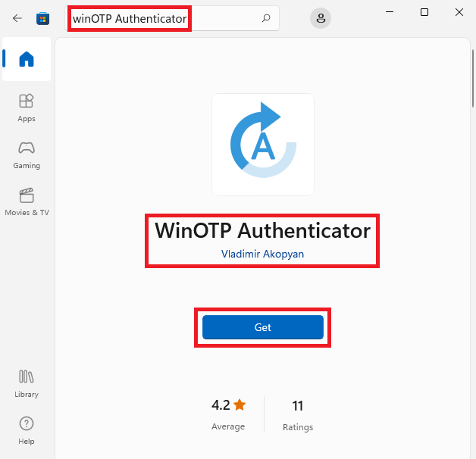
Task: Maximize the Microsoft Store window
Action: [424, 12]
